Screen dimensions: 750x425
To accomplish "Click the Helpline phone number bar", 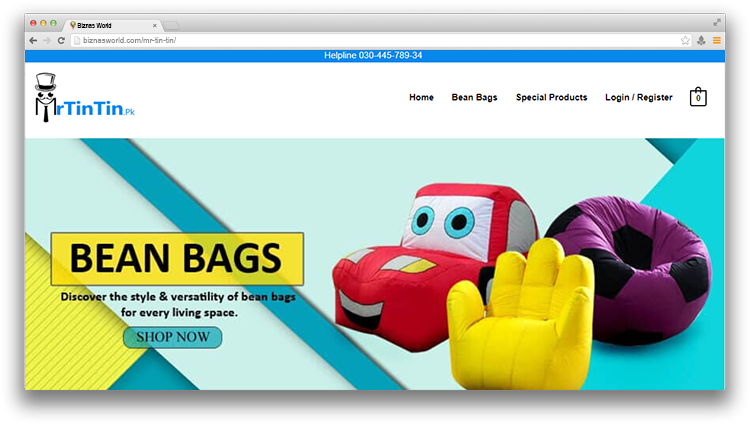I will (x=373, y=56).
